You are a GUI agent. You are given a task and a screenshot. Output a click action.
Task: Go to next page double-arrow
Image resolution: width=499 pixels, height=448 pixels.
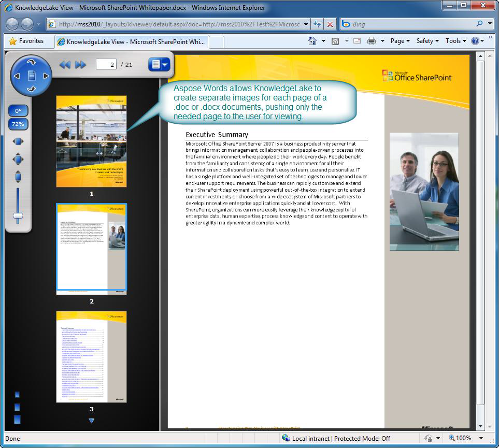coord(80,65)
